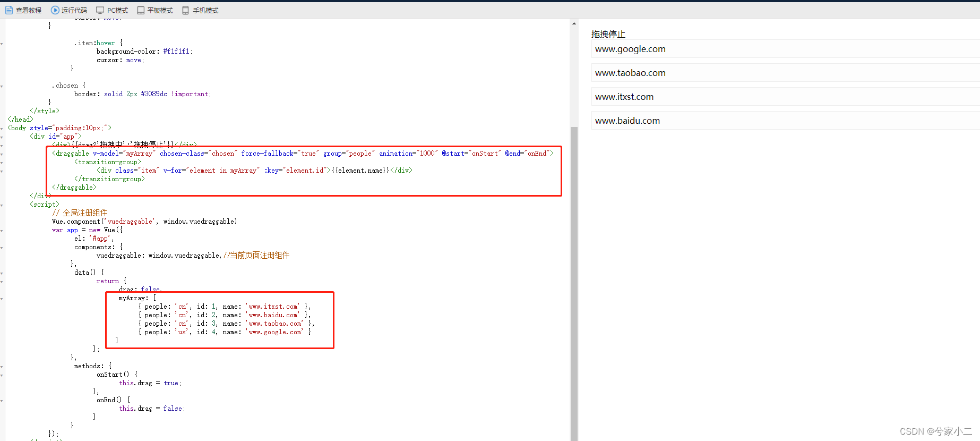Fold the script tag block
980x441 pixels.
(x=2, y=205)
